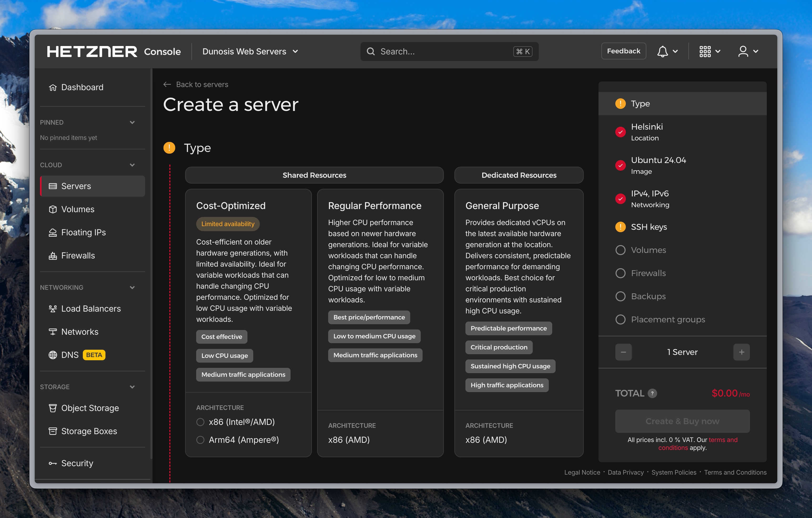
Task: Open the Firewalls page
Action: (x=78, y=255)
